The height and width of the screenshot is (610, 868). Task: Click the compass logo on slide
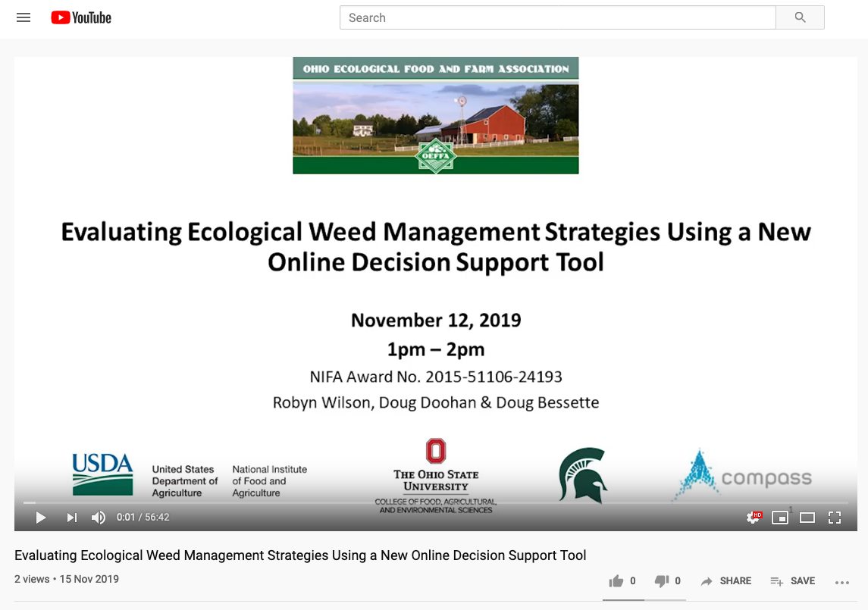pos(743,475)
